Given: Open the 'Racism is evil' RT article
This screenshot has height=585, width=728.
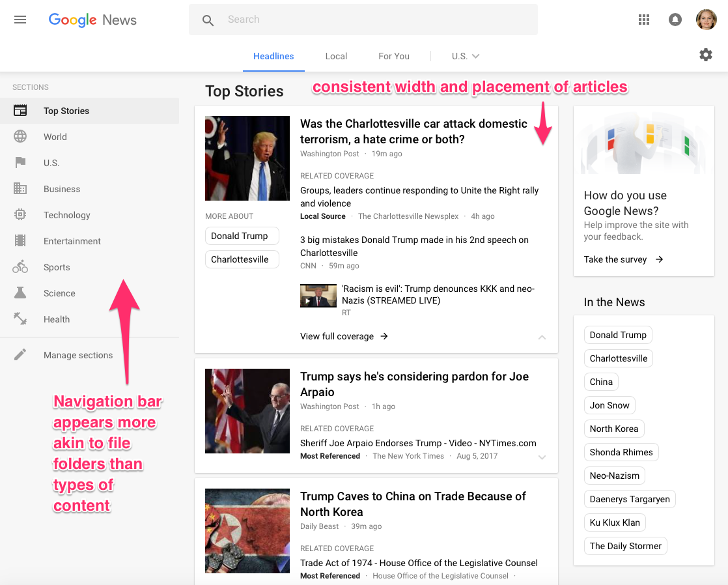Looking at the screenshot, I should click(438, 294).
